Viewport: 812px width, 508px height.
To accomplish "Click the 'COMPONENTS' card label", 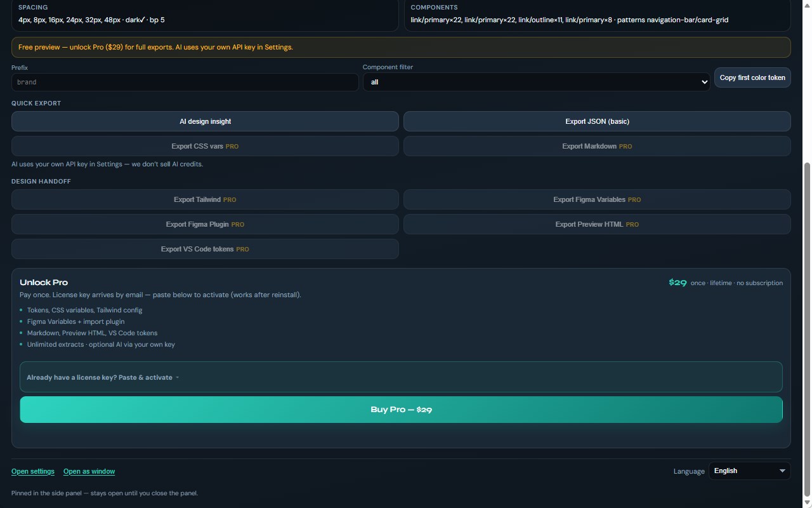I will [x=434, y=7].
